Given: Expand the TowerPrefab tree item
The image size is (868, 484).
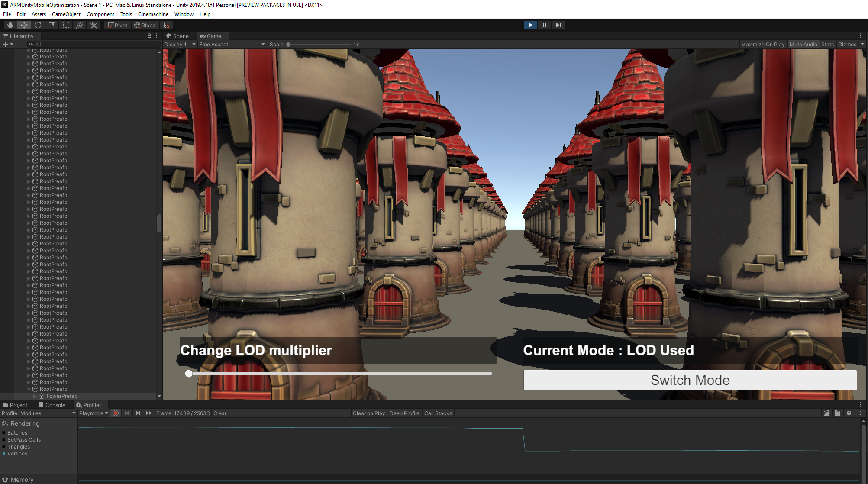Looking at the screenshot, I should (35, 396).
